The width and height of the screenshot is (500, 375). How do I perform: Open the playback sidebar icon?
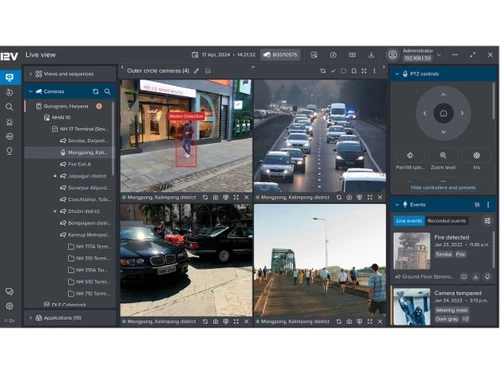click(x=9, y=92)
